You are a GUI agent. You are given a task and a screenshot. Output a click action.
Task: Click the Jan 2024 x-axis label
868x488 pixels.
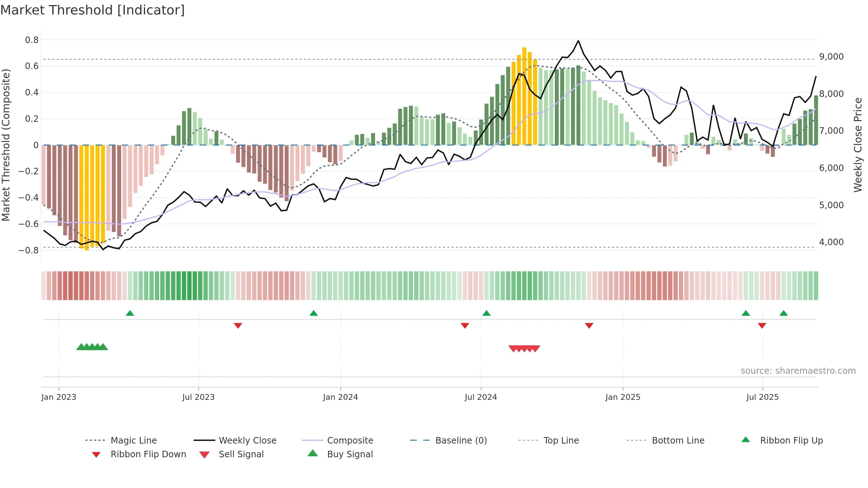point(341,397)
